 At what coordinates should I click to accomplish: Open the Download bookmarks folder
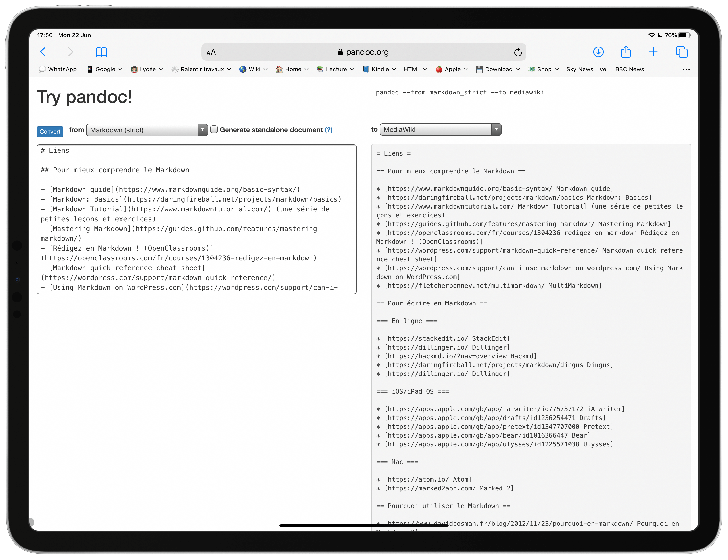pos(498,69)
